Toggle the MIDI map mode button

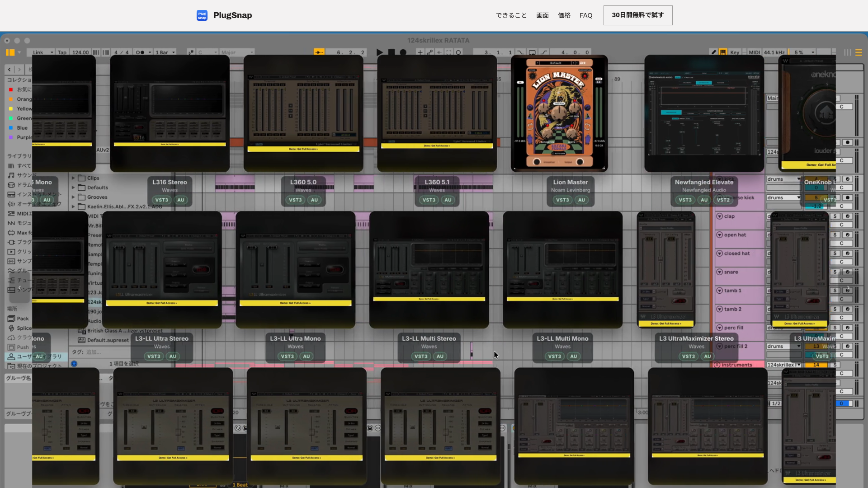pyautogui.click(x=754, y=52)
